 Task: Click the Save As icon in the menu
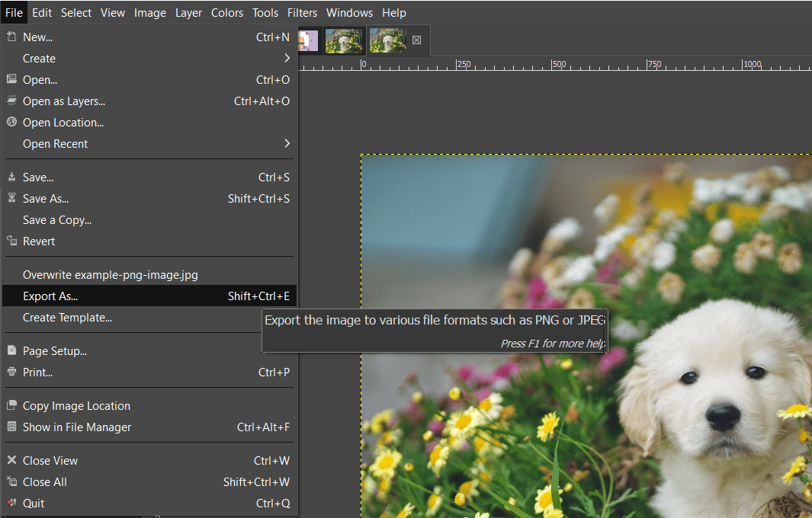[x=12, y=198]
